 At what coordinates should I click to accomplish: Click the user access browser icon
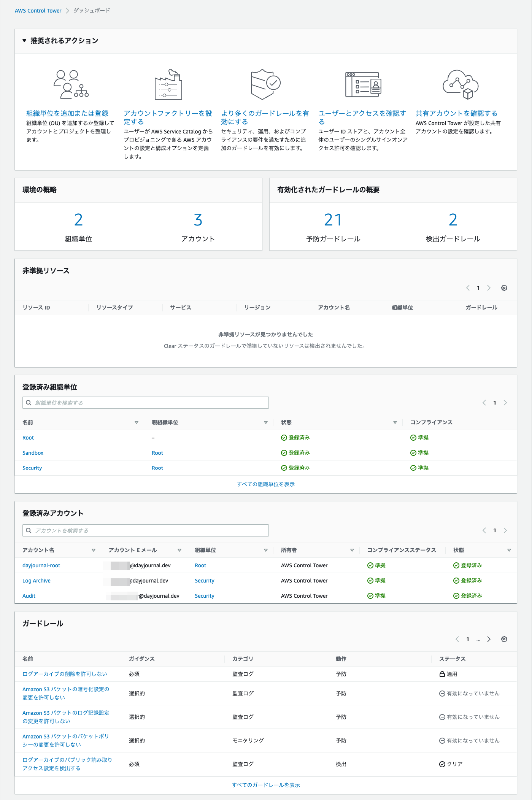click(x=363, y=84)
